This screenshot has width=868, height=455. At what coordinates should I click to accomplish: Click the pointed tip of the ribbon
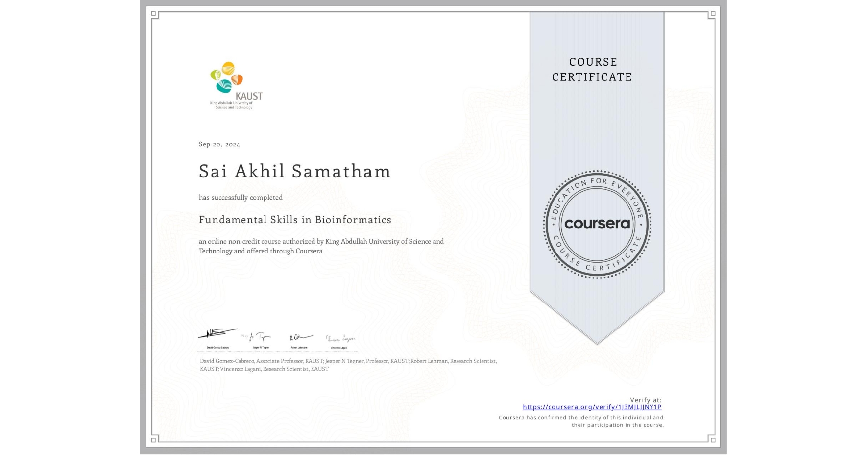point(597,341)
